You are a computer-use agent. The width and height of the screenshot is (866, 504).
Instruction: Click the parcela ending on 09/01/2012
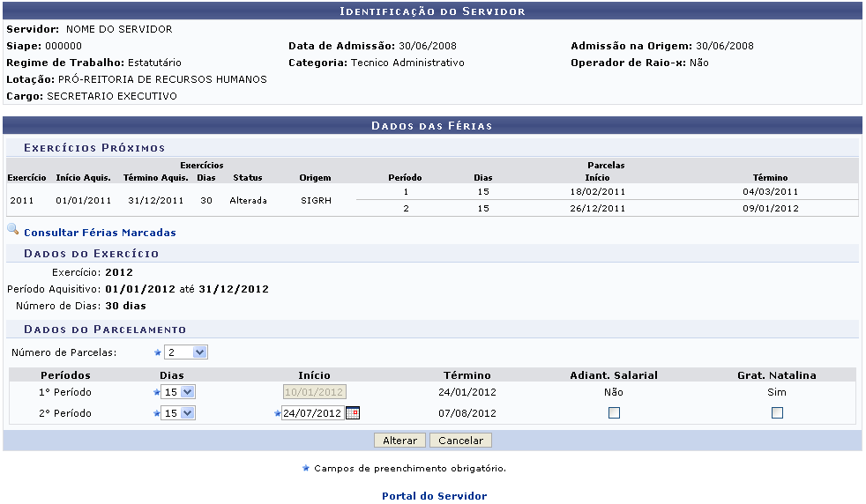pyautogui.click(x=770, y=209)
